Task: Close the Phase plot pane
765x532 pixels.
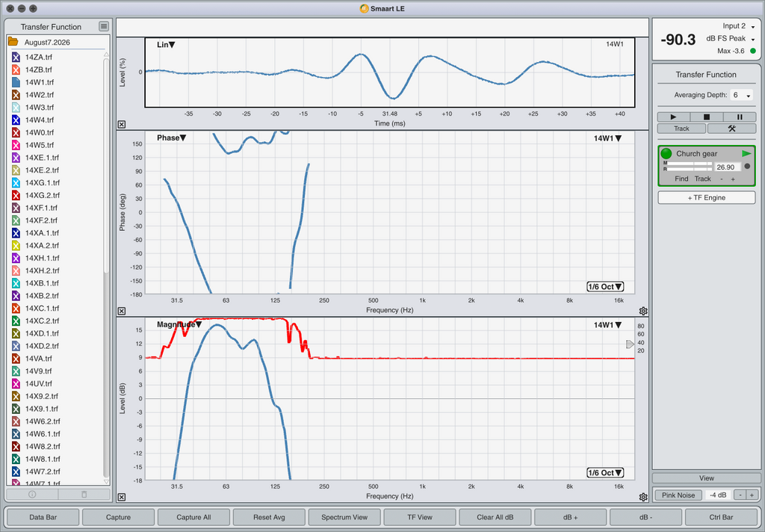Action: [122, 311]
